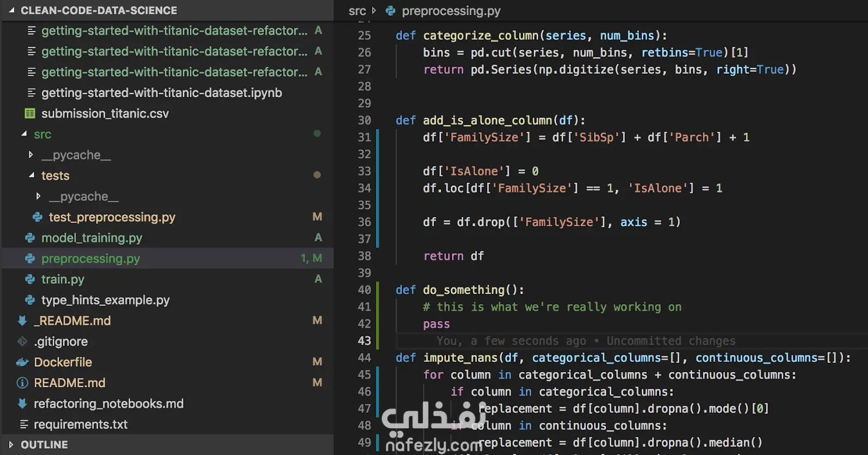Click 'impute_nans' function name in code
868x455 pixels.
[461, 358]
